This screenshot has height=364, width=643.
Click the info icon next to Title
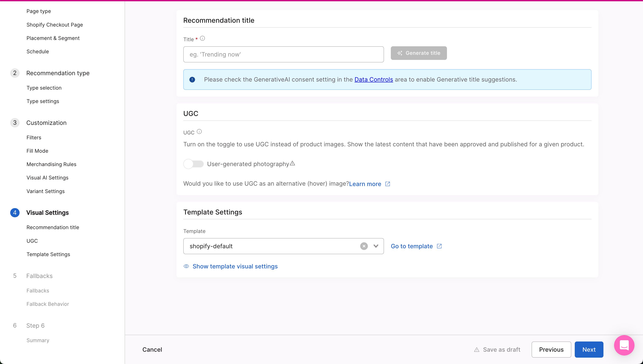pyautogui.click(x=202, y=38)
